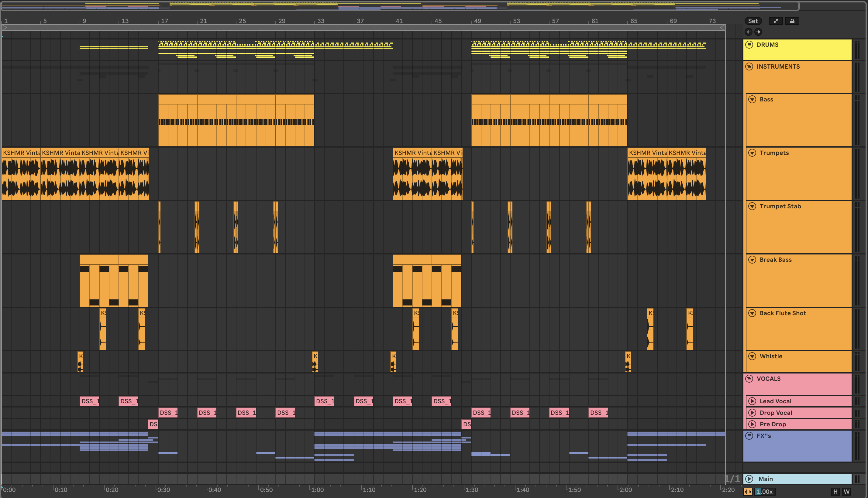The width and height of the screenshot is (868, 498).
Task: Click the Drop Vocal track play icon
Action: (x=752, y=412)
